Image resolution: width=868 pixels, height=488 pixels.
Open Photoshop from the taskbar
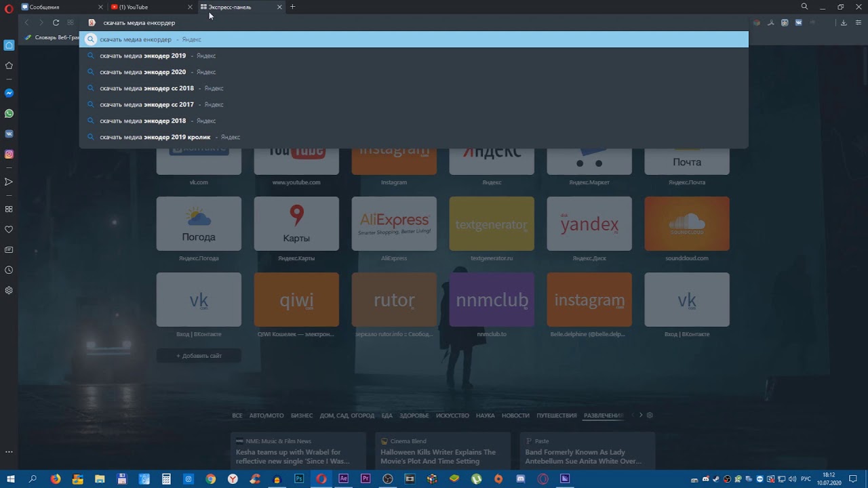click(299, 479)
